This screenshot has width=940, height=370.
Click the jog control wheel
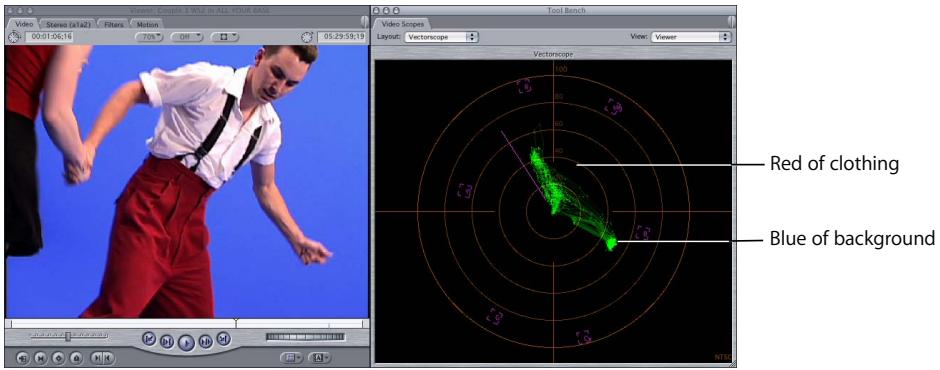click(306, 337)
